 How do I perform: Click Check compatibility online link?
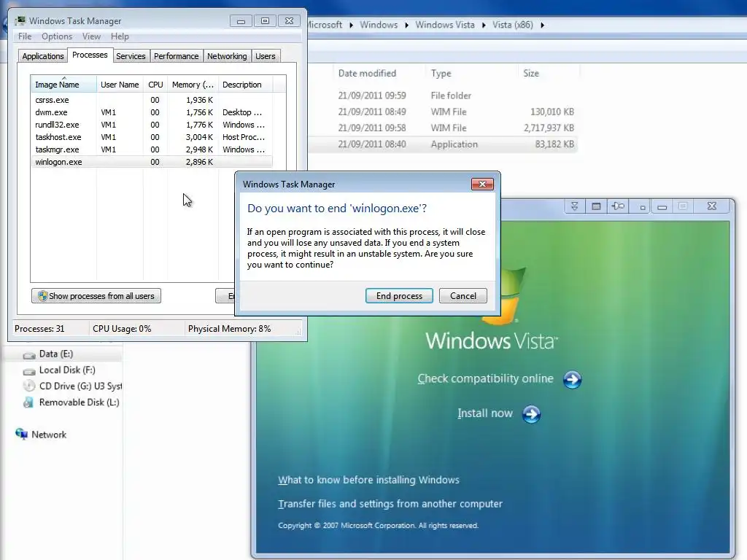[x=485, y=378]
